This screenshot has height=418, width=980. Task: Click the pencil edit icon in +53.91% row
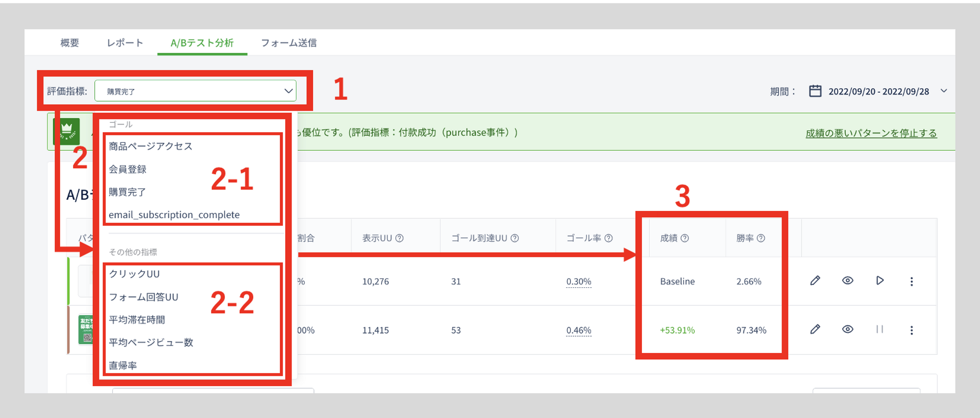pyautogui.click(x=815, y=329)
